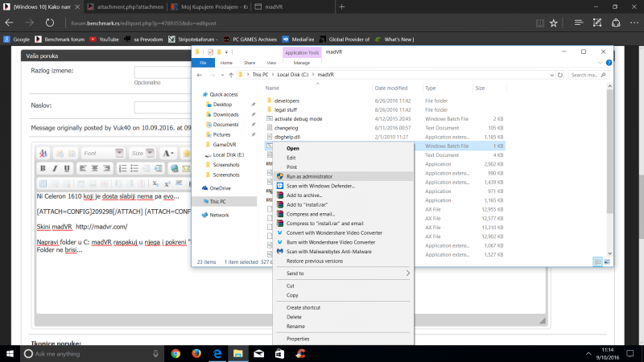Open Windows Start menu
The image size is (644, 362).
(x=10, y=354)
